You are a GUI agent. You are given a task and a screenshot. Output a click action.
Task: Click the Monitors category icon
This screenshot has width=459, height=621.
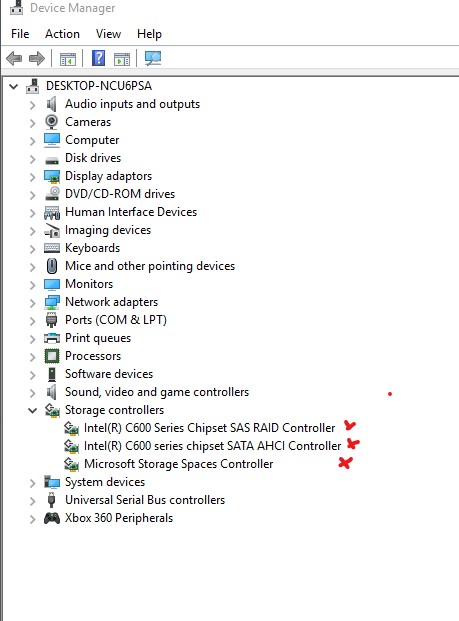(x=52, y=284)
